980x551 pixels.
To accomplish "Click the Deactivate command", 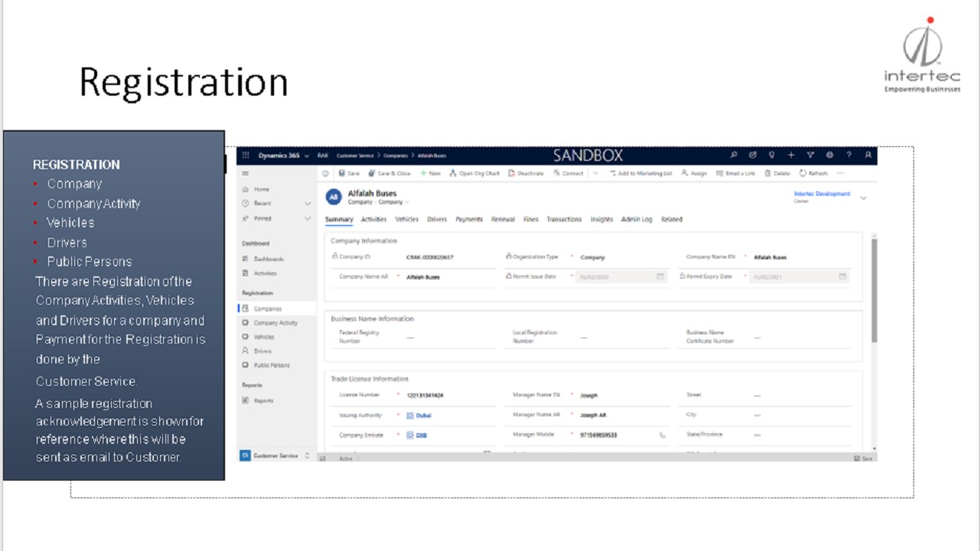I will [x=526, y=174].
